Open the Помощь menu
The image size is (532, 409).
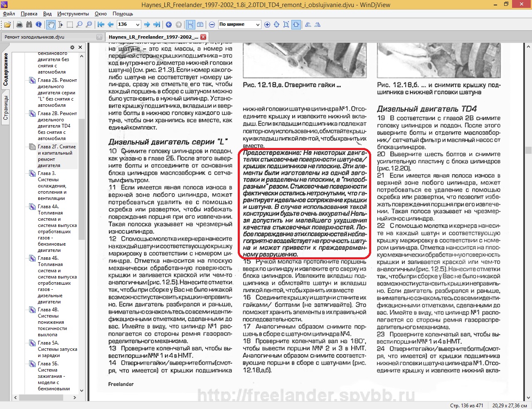tap(123, 14)
